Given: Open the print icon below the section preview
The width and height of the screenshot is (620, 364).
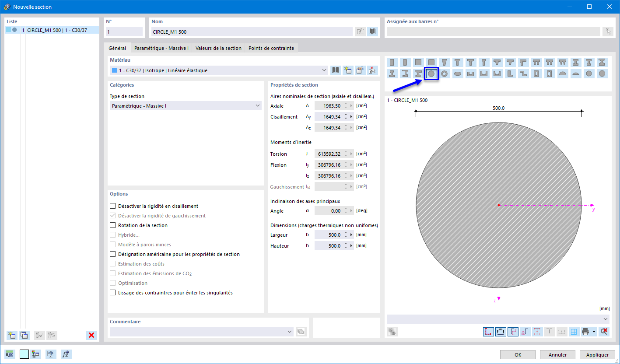Looking at the screenshot, I should point(586,332).
